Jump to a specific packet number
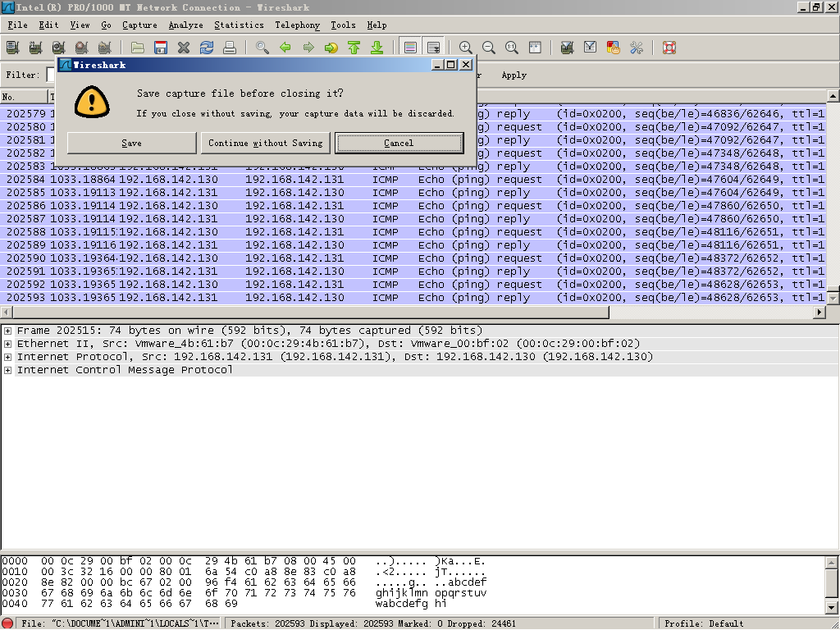The height and width of the screenshot is (630, 840). pos(331,48)
